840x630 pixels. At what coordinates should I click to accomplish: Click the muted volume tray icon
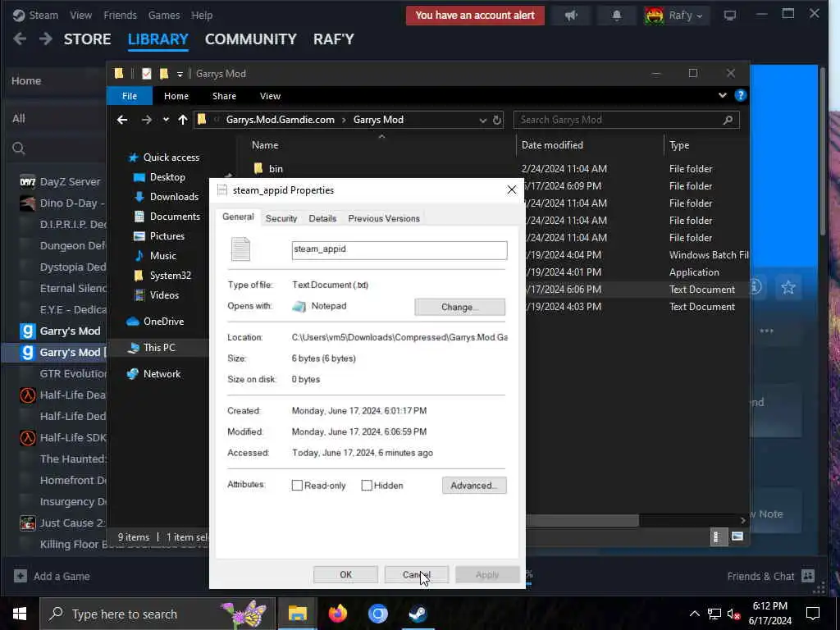tap(733, 614)
